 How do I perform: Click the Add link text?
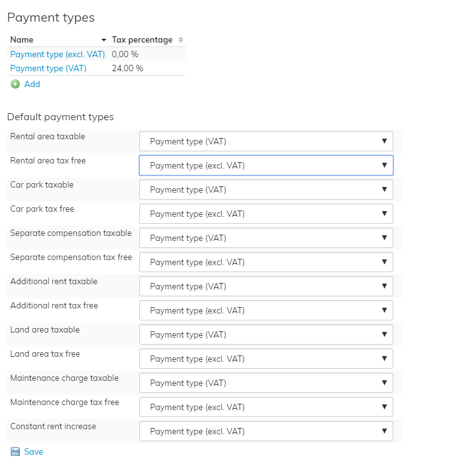(x=32, y=84)
